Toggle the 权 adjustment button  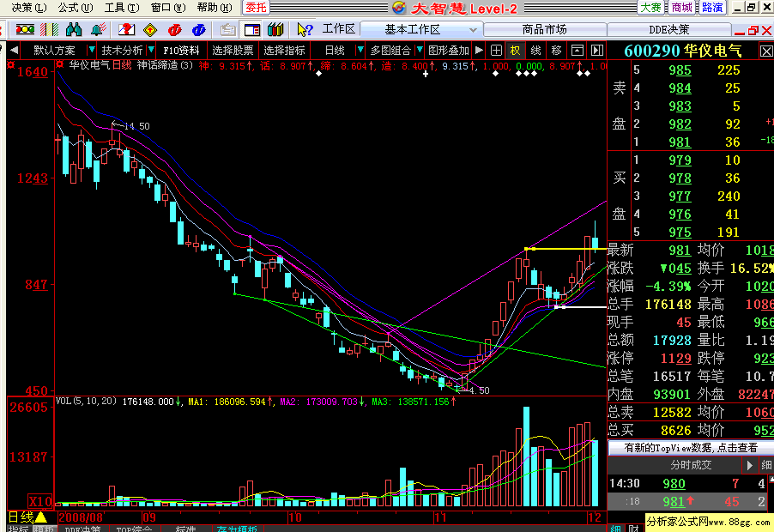point(516,50)
